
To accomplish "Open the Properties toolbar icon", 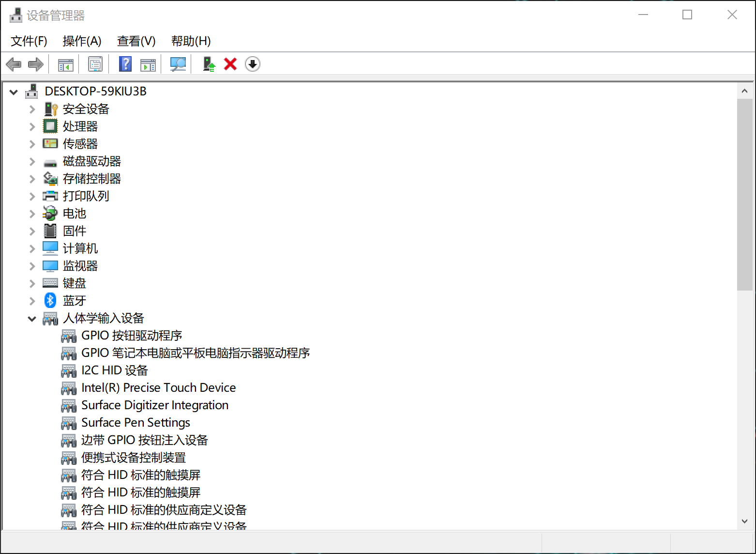I will point(95,64).
